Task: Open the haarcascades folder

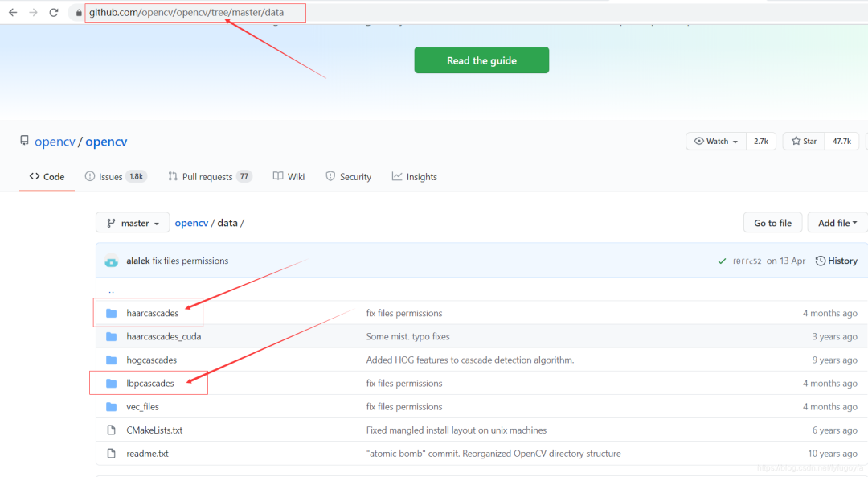Action: click(152, 313)
